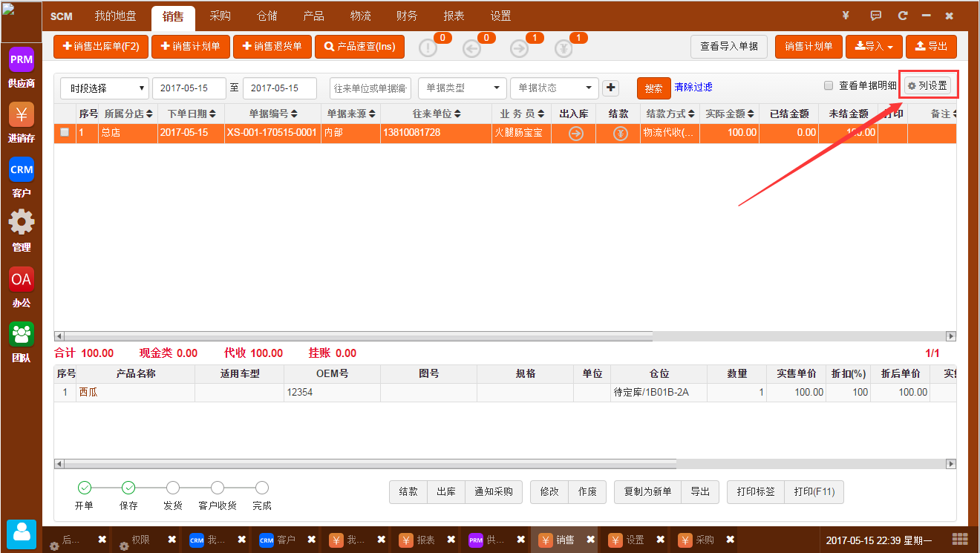Click the start date input field

point(189,88)
